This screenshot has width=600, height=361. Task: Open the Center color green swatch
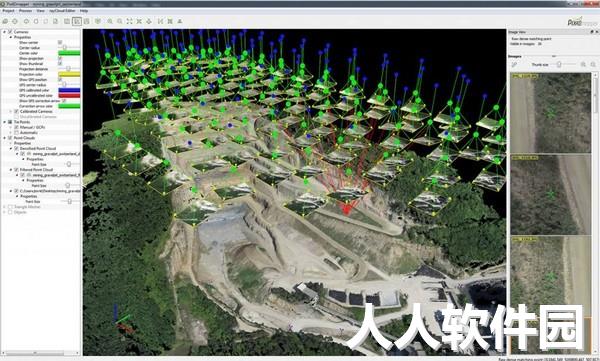pos(69,53)
